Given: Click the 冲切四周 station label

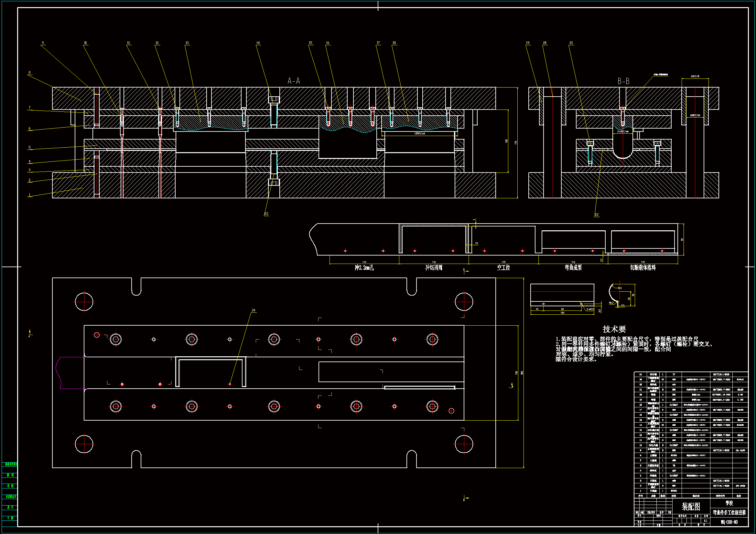Looking at the screenshot, I should tap(434, 268).
